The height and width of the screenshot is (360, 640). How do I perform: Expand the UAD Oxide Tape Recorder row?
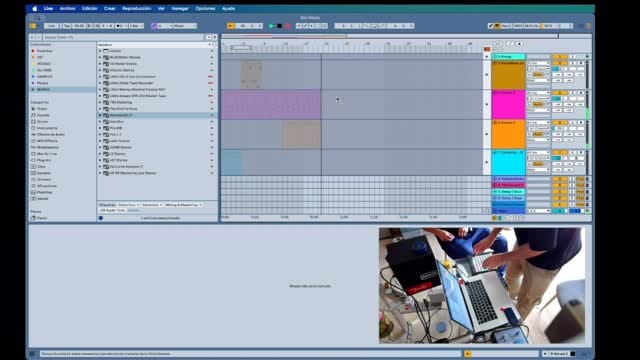(100, 83)
